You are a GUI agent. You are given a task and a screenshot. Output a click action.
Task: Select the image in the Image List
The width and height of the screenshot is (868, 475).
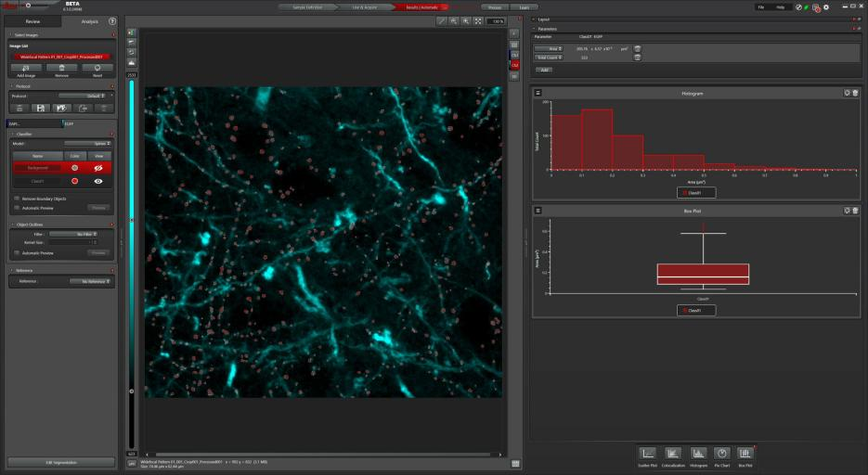(x=61, y=57)
